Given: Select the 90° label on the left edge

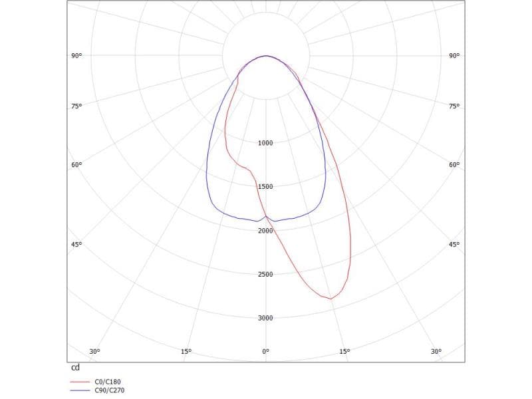Looking at the screenshot, I should coord(76,57).
